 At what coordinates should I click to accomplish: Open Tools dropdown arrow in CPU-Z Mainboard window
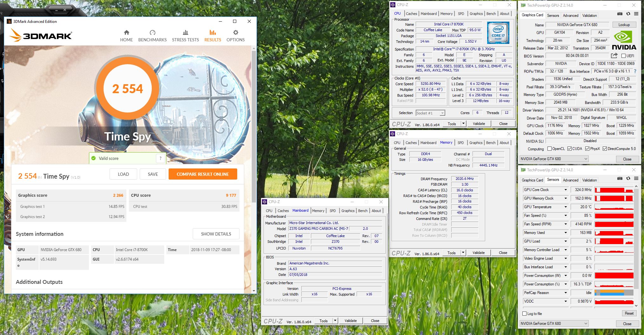335,321
